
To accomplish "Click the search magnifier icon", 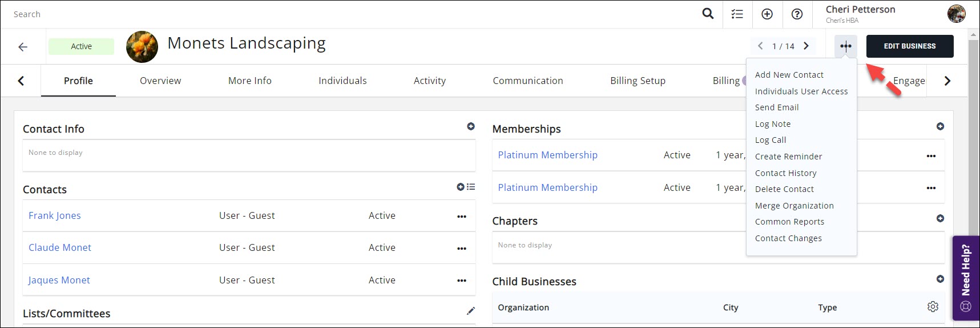I will click(x=708, y=14).
